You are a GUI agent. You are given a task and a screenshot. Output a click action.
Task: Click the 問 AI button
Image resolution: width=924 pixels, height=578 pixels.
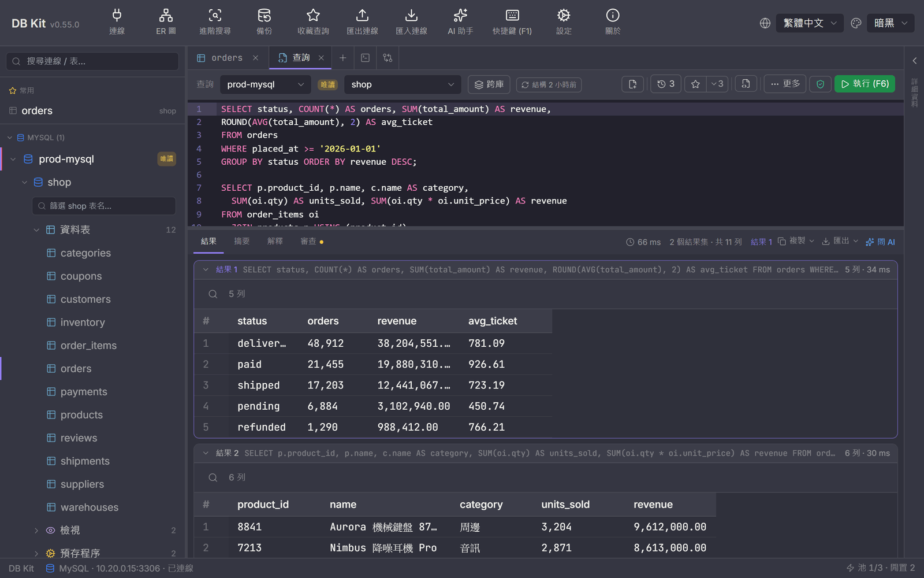pyautogui.click(x=880, y=242)
